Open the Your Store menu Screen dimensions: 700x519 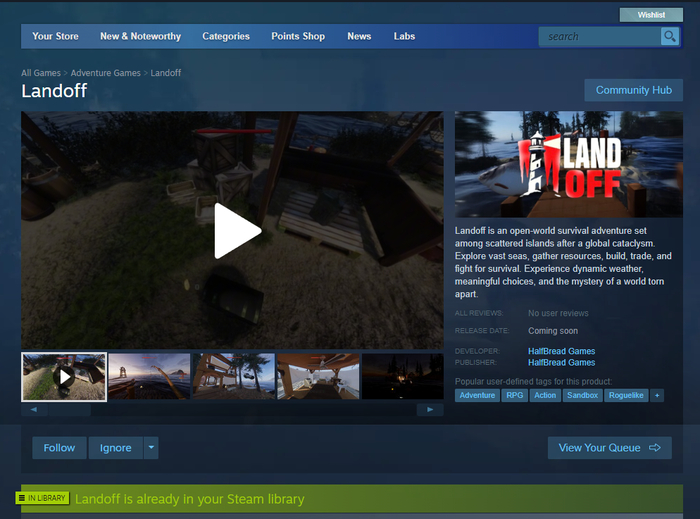tap(55, 36)
